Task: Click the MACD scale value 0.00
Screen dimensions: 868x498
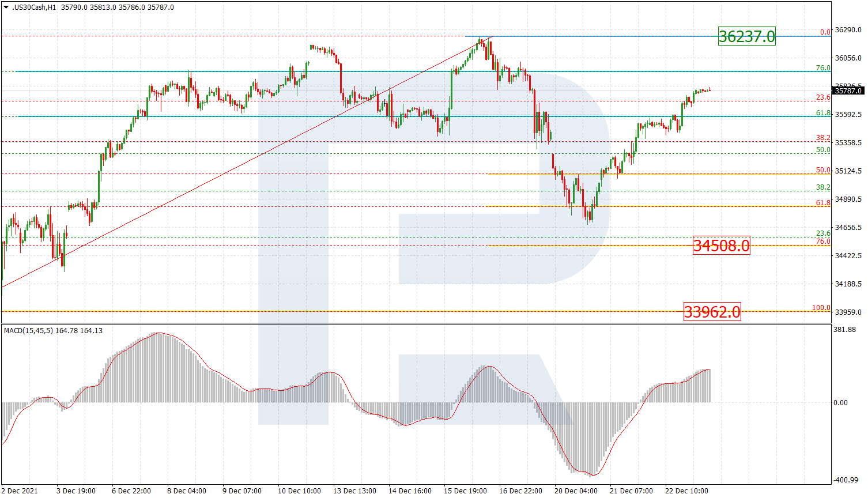Action: coord(841,403)
